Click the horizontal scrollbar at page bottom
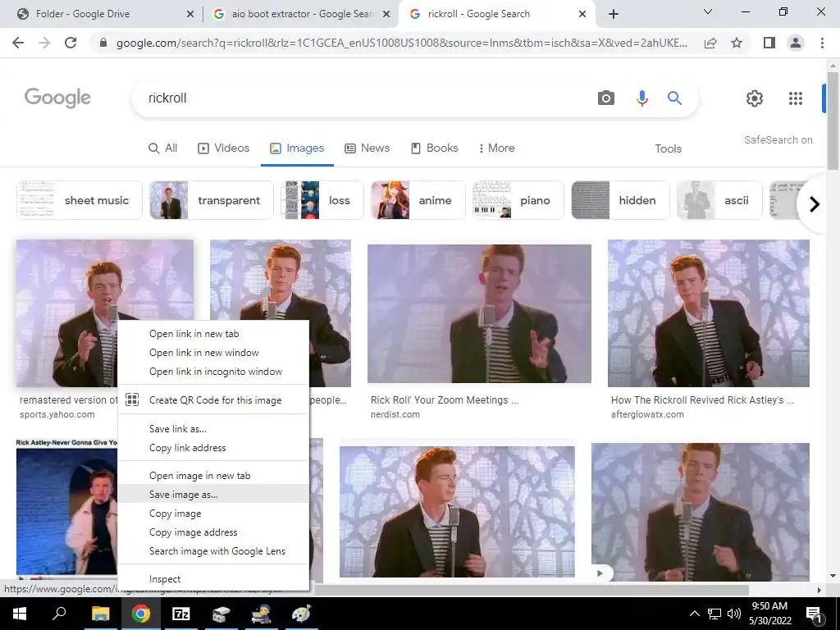This screenshot has width=840, height=630. coord(531,590)
